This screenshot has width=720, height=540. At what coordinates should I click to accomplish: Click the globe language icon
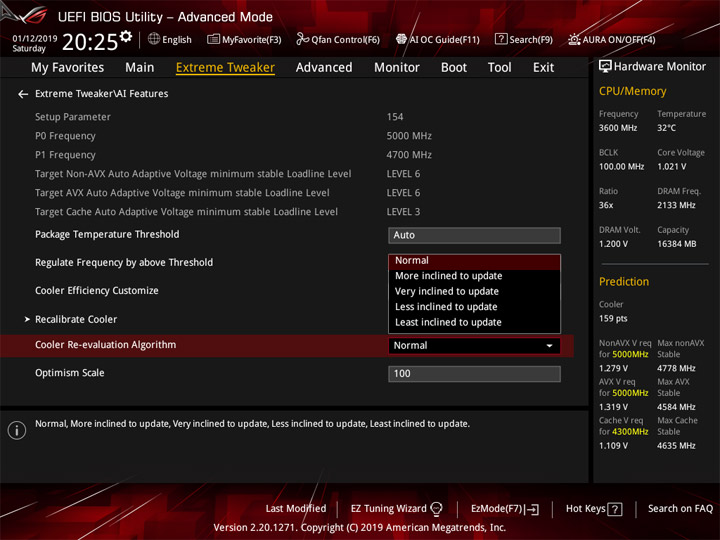pyautogui.click(x=154, y=39)
